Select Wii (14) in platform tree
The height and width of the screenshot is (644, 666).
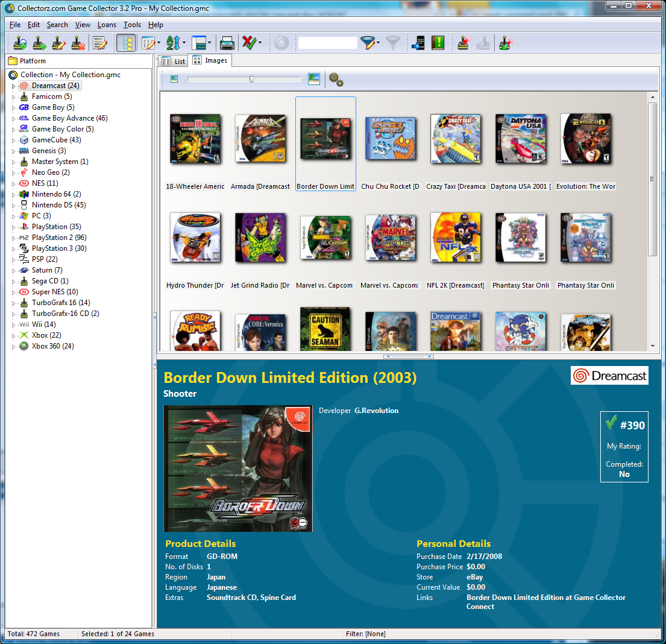point(43,324)
